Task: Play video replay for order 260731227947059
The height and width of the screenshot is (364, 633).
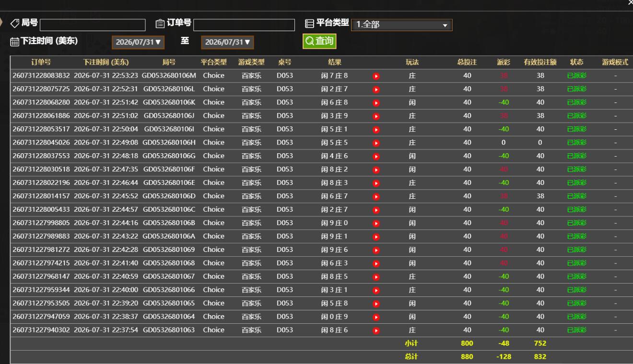Action: click(376, 317)
